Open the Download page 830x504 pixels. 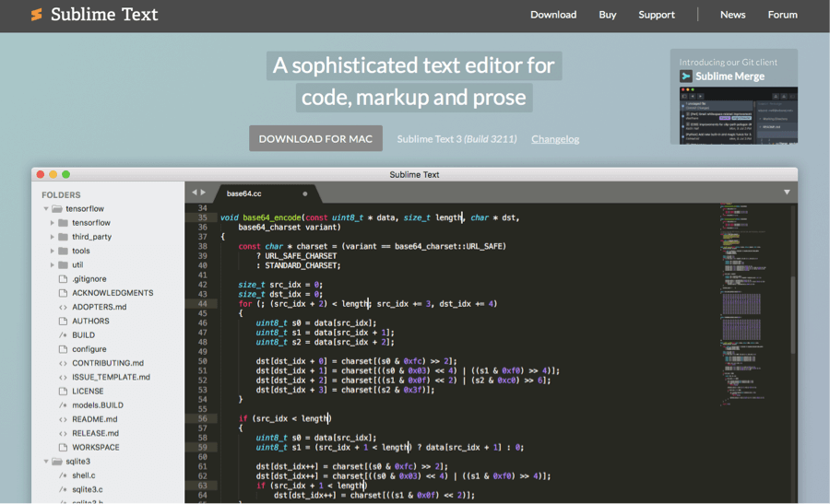[553, 15]
